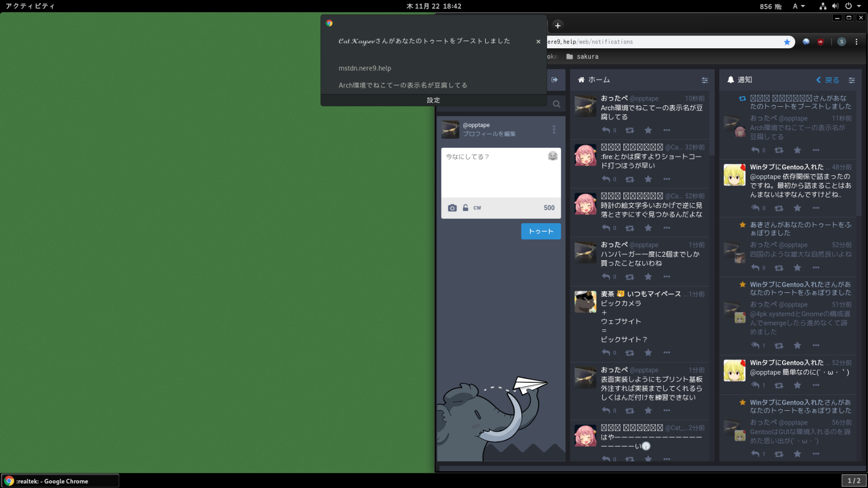Image resolution: width=868 pixels, height=488 pixels.
Task: Open more menu on the 四国のような notification toot
Action: (x=816, y=268)
